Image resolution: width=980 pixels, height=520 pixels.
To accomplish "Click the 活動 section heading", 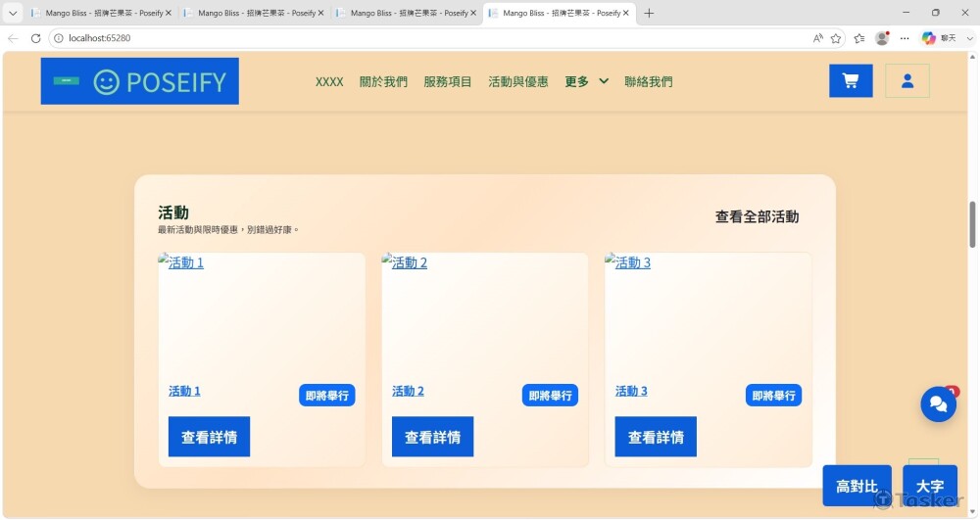I will (173, 213).
